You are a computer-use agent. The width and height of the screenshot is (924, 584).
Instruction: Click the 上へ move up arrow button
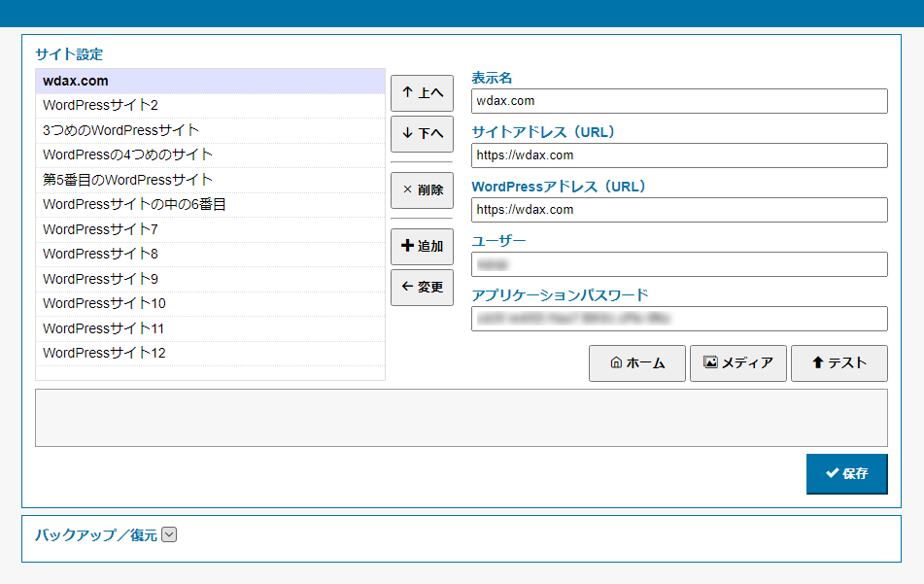click(422, 93)
